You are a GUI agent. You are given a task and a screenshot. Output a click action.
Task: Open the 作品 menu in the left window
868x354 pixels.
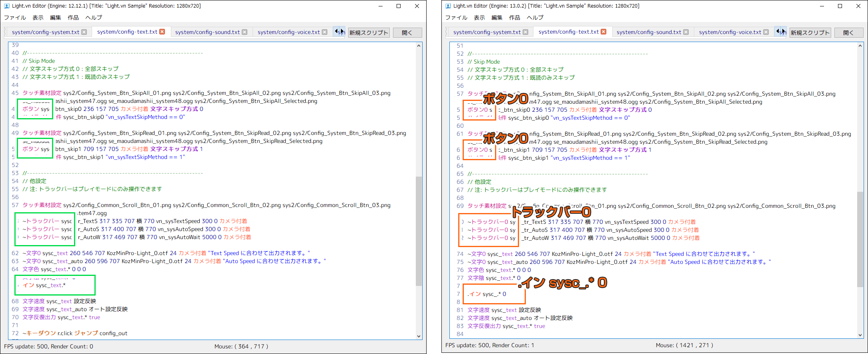[x=73, y=18]
